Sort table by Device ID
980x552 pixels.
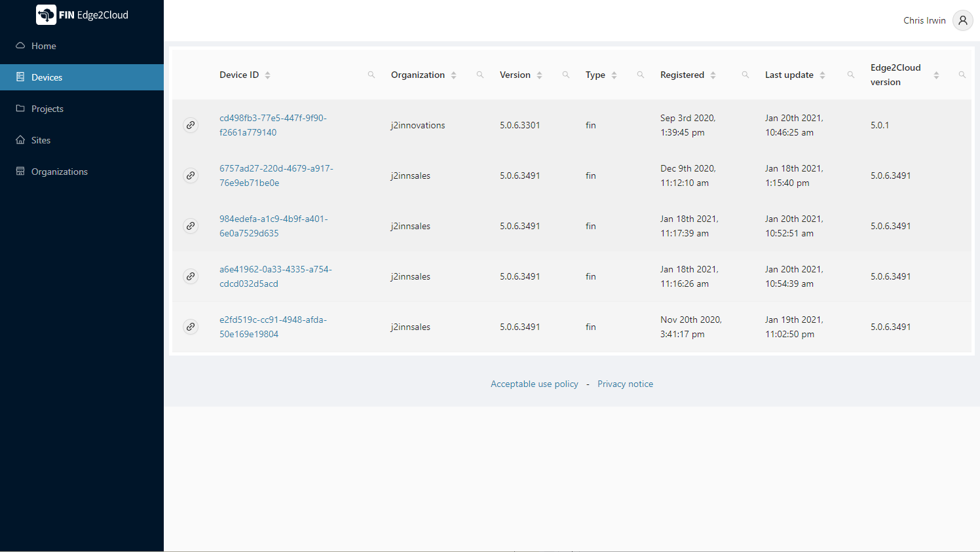tap(267, 75)
